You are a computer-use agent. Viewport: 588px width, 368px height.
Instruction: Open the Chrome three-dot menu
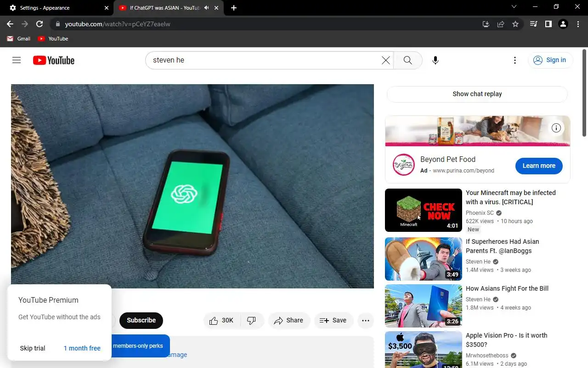[578, 24]
